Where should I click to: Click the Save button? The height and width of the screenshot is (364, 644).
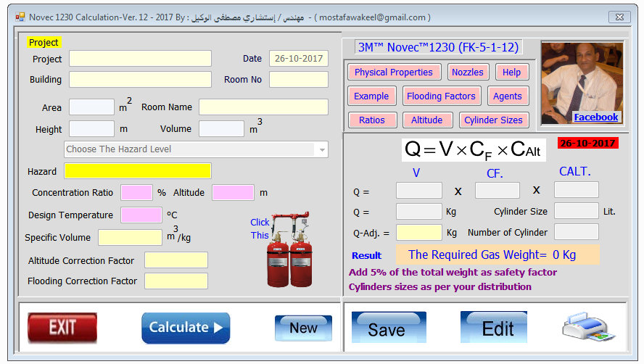(x=389, y=327)
